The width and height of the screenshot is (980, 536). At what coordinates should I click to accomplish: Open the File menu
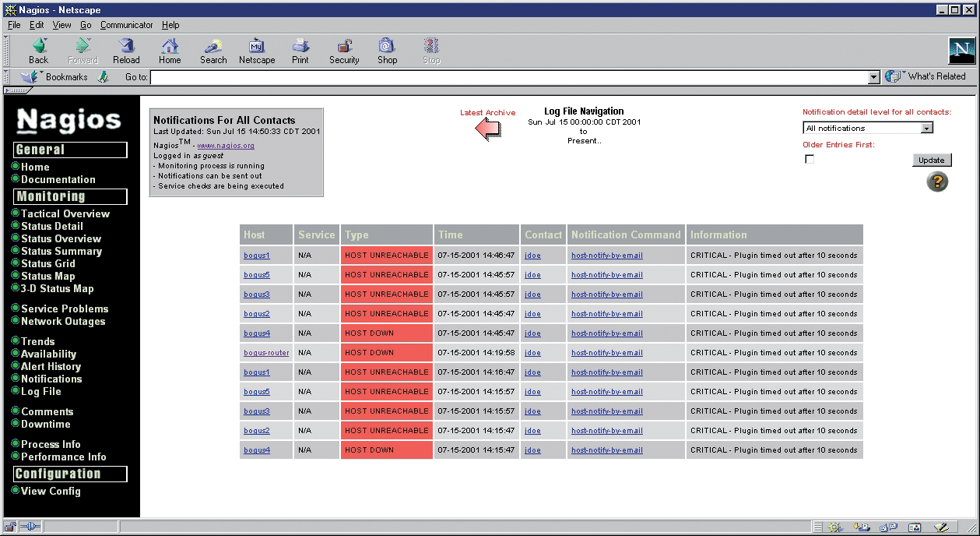click(x=14, y=25)
